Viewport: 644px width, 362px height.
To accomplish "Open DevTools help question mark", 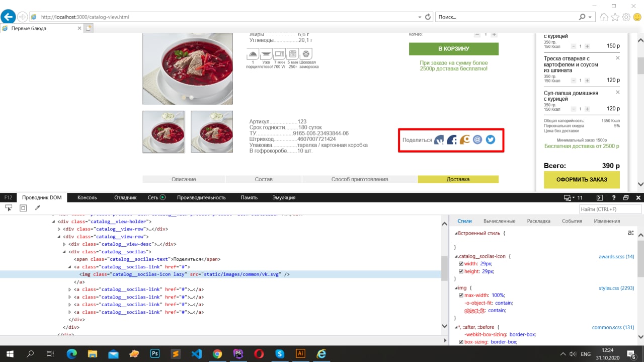I will [614, 198].
